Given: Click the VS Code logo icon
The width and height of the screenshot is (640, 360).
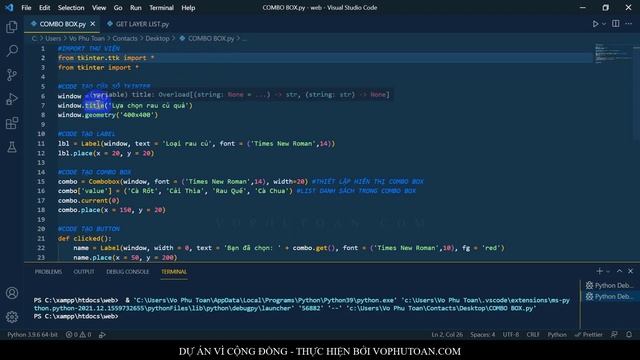Looking at the screenshot, I should pyautogui.click(x=9, y=8).
